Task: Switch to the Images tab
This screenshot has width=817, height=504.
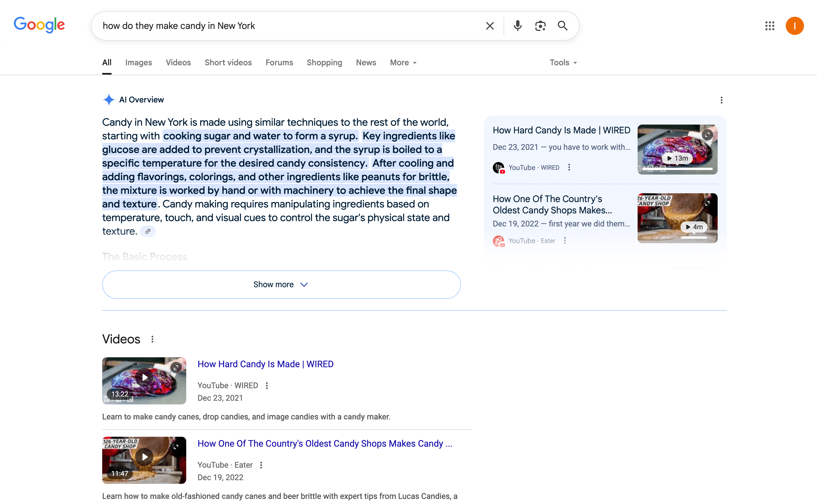Action: tap(138, 63)
